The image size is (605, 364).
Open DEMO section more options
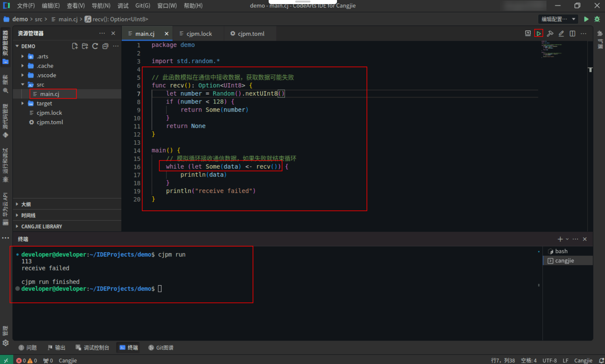coord(116,46)
